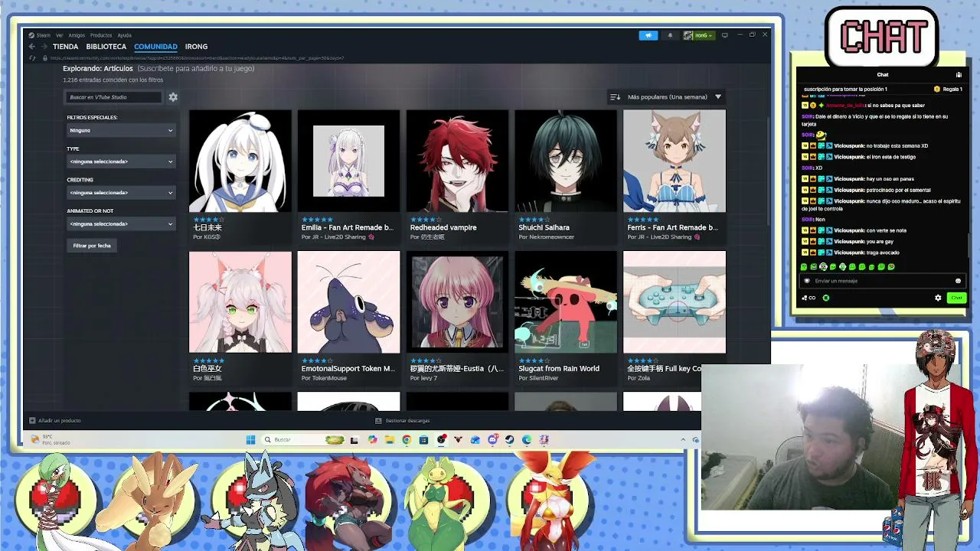Open the Redheaded vampire item title
This screenshot has height=551, width=980.
[x=443, y=227]
